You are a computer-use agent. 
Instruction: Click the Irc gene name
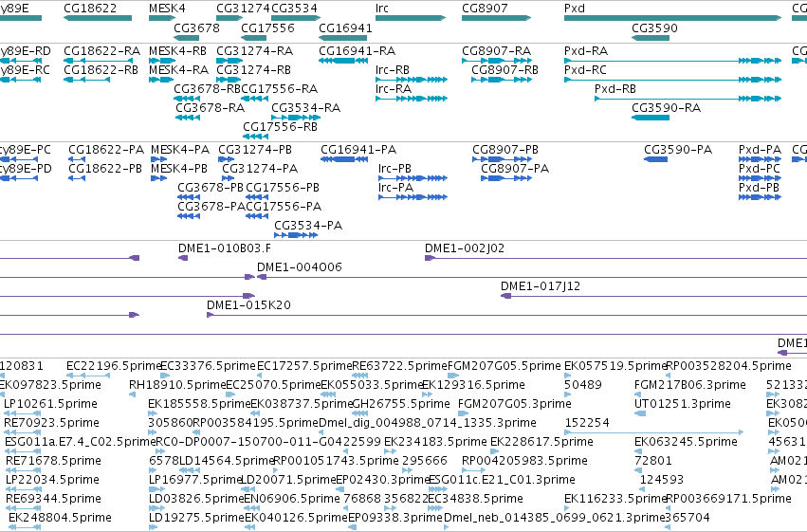click(382, 9)
